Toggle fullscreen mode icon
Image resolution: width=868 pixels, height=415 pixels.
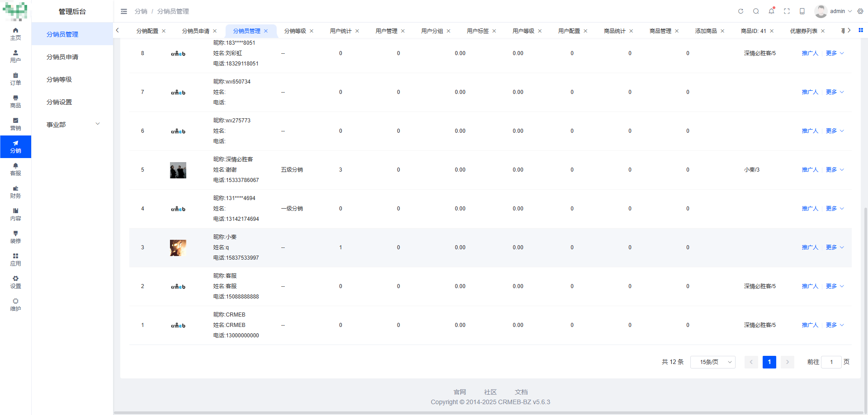787,11
